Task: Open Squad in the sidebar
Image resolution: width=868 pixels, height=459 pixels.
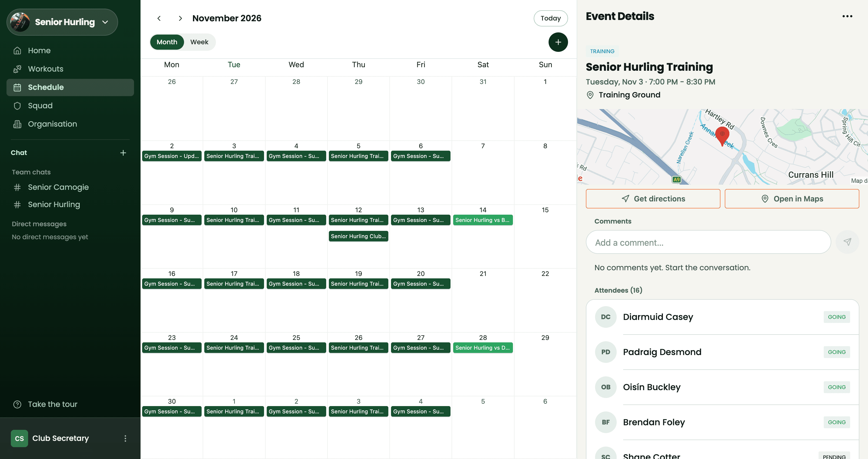Action: (70, 106)
